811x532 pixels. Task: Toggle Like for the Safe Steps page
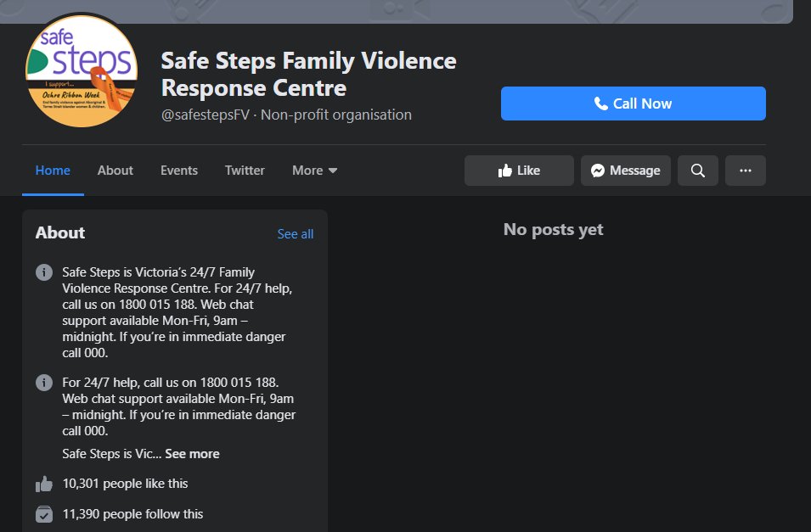[x=518, y=170]
